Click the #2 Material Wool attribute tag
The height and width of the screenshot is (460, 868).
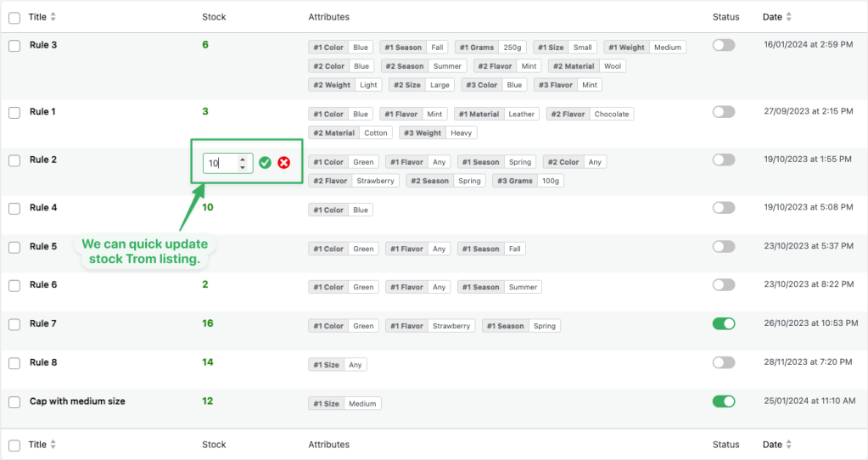(x=587, y=66)
